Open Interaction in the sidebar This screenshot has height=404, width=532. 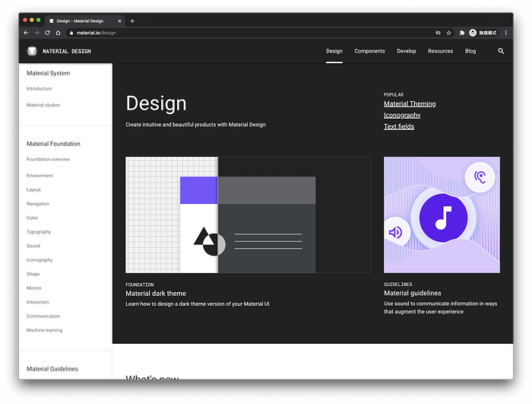coord(38,302)
